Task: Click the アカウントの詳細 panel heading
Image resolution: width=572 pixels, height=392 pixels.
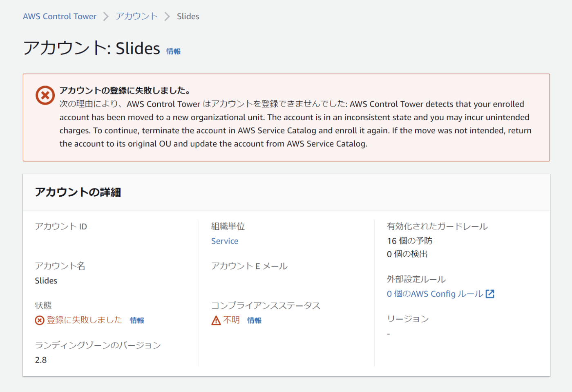Action: (78, 192)
